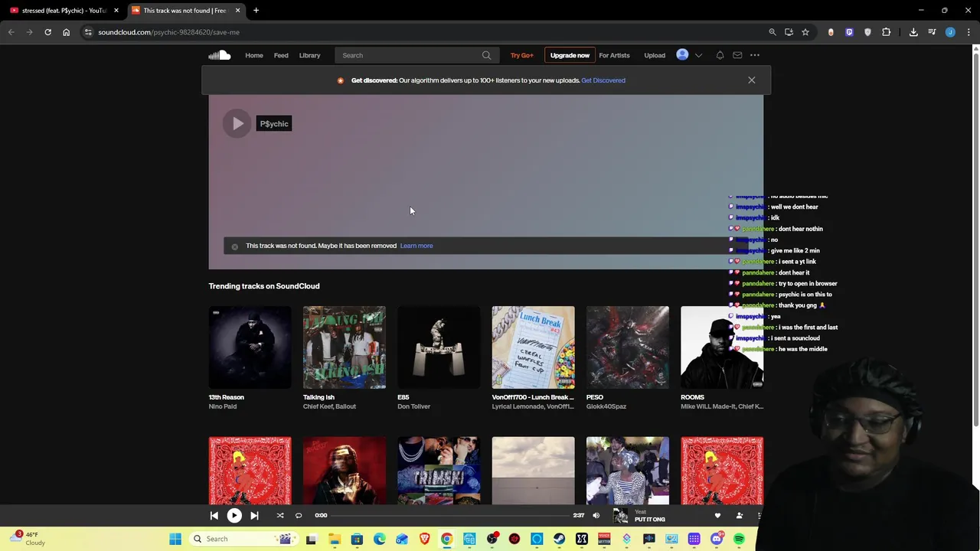Open the PESO track thumbnail
980x551 pixels.
pos(628,347)
